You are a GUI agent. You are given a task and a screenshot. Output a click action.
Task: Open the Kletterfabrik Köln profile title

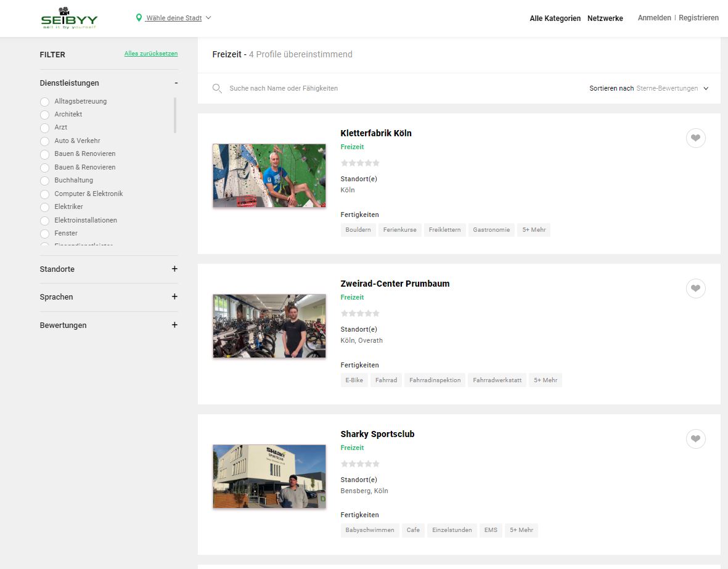pyautogui.click(x=376, y=133)
